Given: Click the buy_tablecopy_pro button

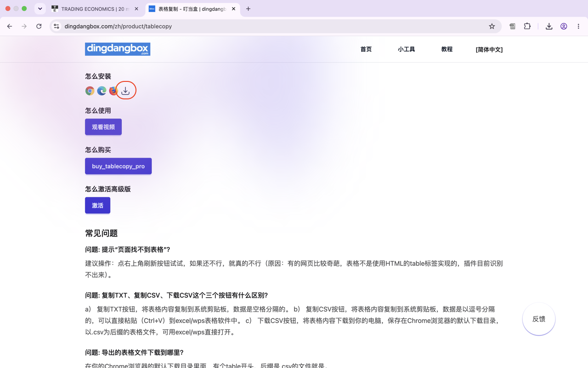Looking at the screenshot, I should point(118,166).
